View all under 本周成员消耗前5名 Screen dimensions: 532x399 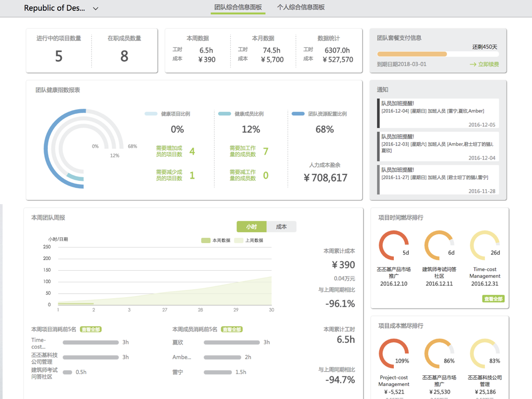click(x=232, y=329)
